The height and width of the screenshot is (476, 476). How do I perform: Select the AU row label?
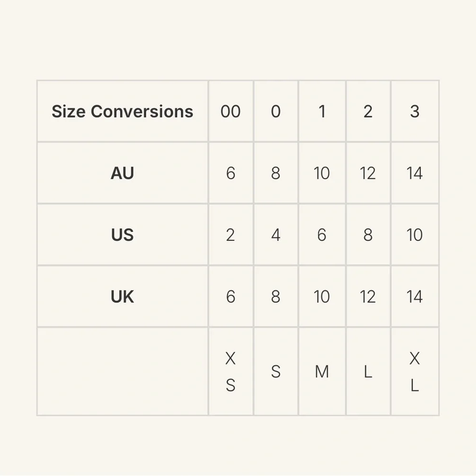pyautogui.click(x=122, y=173)
